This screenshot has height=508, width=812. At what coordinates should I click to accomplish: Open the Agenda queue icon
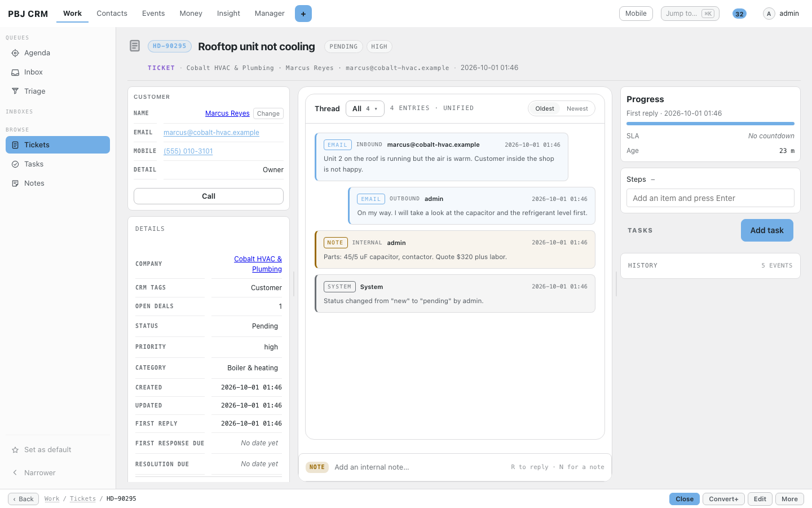point(15,53)
